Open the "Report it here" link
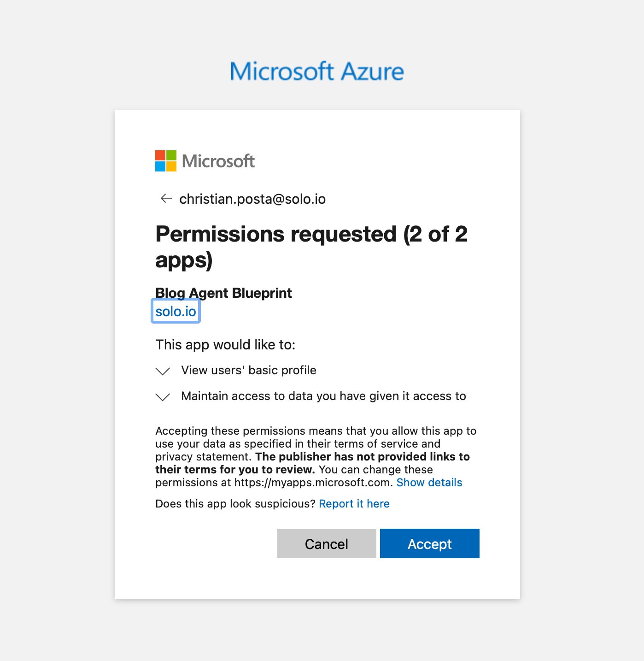Viewport: 644px width, 661px height. (354, 504)
